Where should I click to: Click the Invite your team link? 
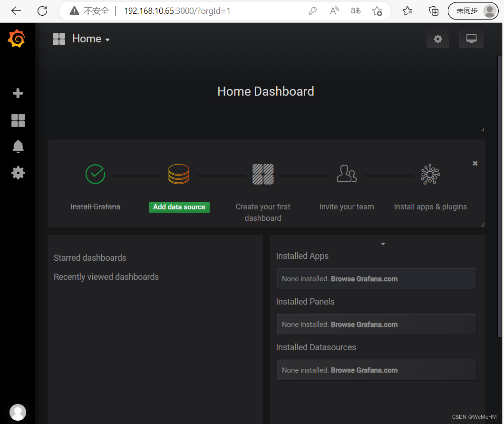click(347, 207)
